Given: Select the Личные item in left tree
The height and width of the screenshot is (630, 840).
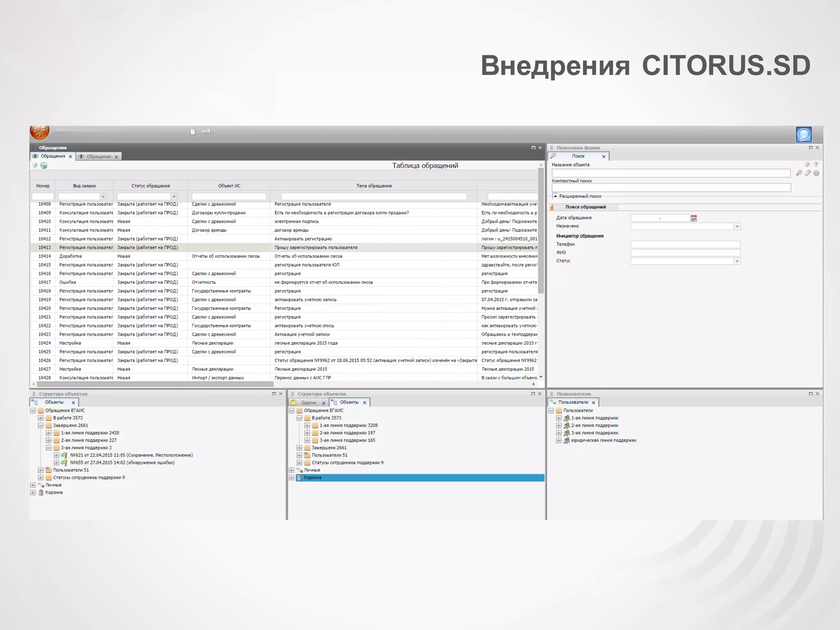Looking at the screenshot, I should (53, 485).
